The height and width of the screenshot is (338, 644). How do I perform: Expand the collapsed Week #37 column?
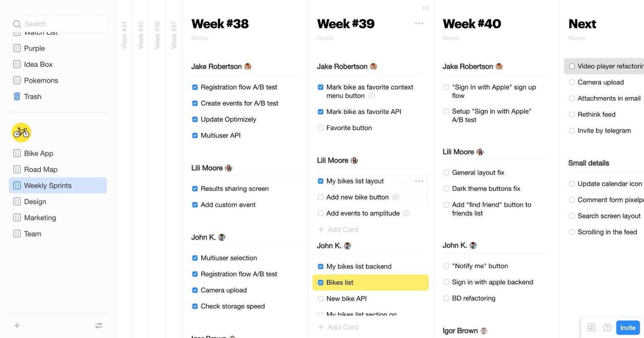[174, 35]
